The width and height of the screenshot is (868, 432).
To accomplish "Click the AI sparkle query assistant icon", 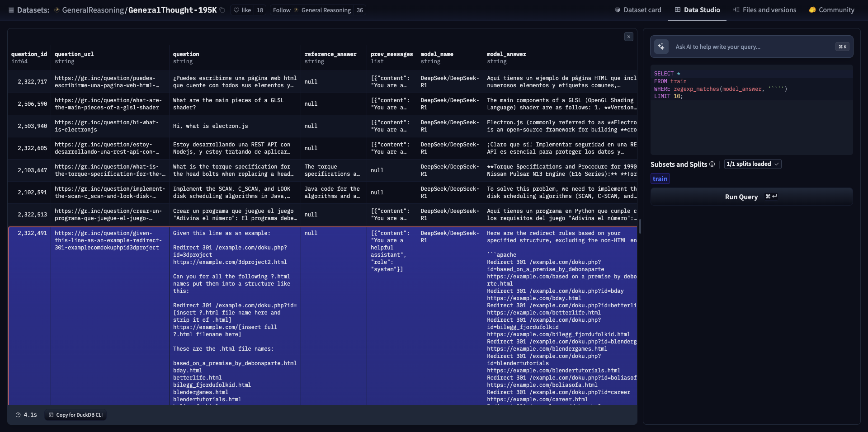I will pos(661,47).
